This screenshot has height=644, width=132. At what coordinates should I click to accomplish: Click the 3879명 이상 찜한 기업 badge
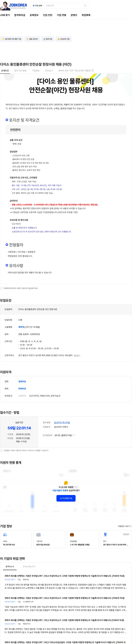tap(12, 39)
